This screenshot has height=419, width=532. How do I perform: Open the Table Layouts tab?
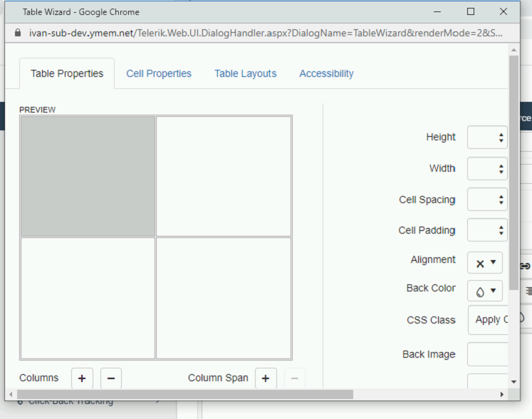point(246,73)
